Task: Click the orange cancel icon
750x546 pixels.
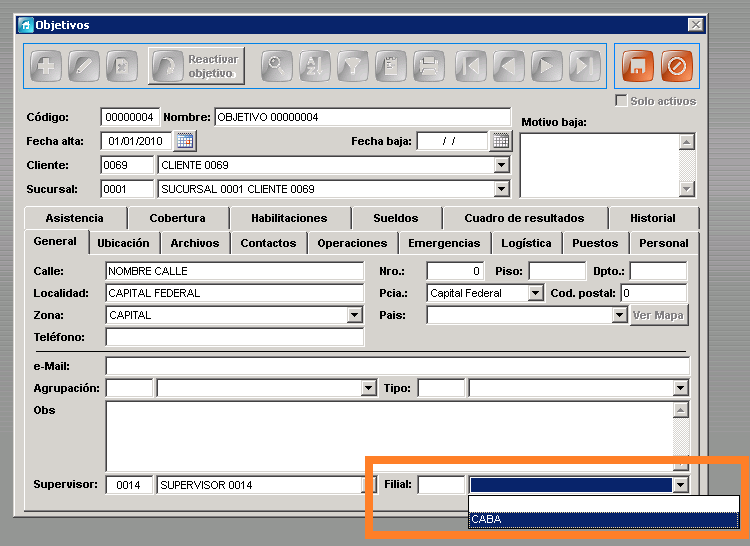Action: (676, 66)
